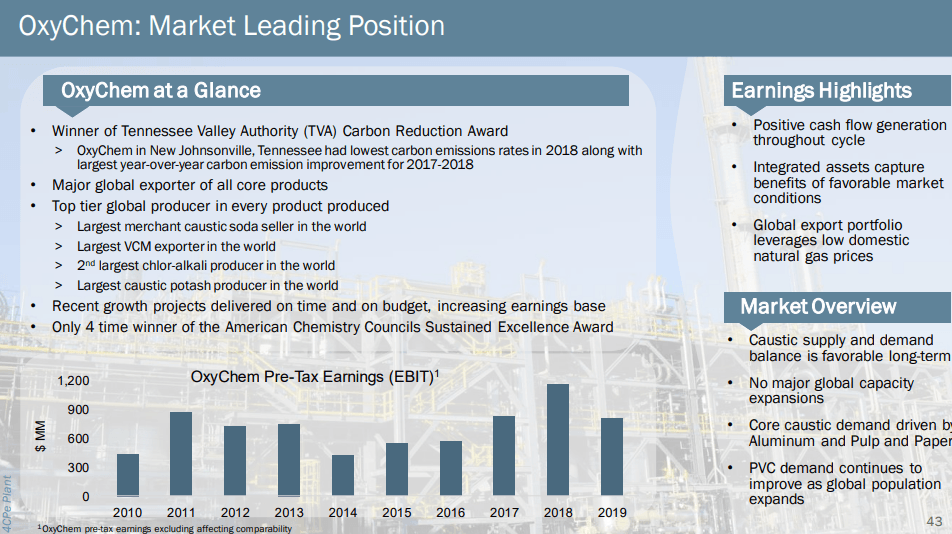This screenshot has width=952, height=534.
Task: Click 'Major global exporter of all core products'
Action: 189,185
